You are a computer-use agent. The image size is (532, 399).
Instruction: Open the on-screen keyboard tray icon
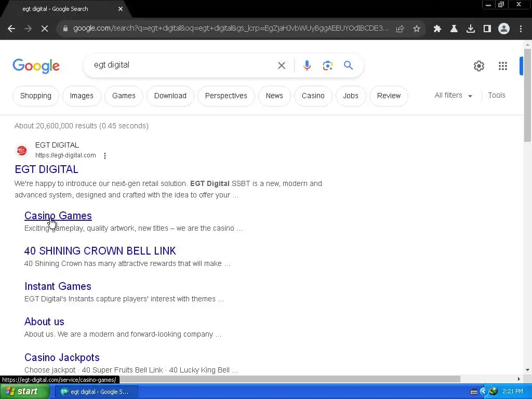coord(474,392)
